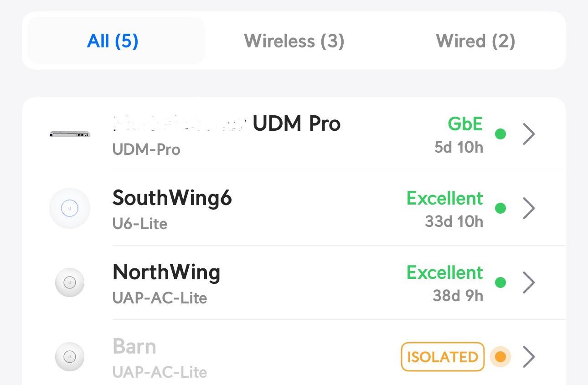Switch to the Wired (2) tab
Image resolution: width=588 pixels, height=385 pixels.
pos(475,41)
